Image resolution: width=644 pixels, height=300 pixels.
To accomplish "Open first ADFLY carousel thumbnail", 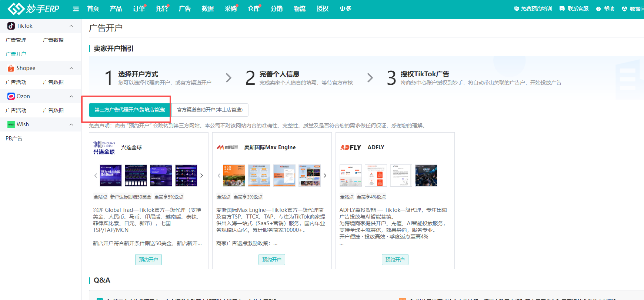I will click(x=351, y=176).
